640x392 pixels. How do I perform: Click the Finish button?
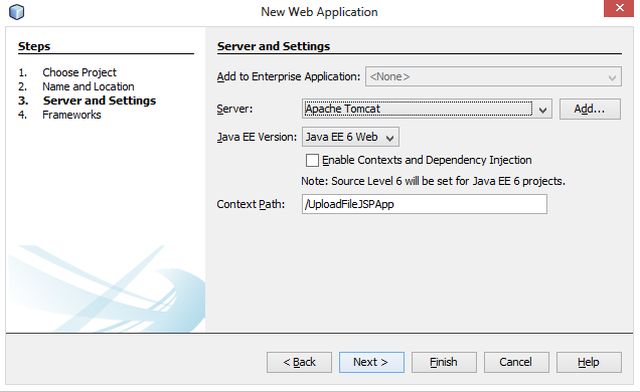click(444, 362)
